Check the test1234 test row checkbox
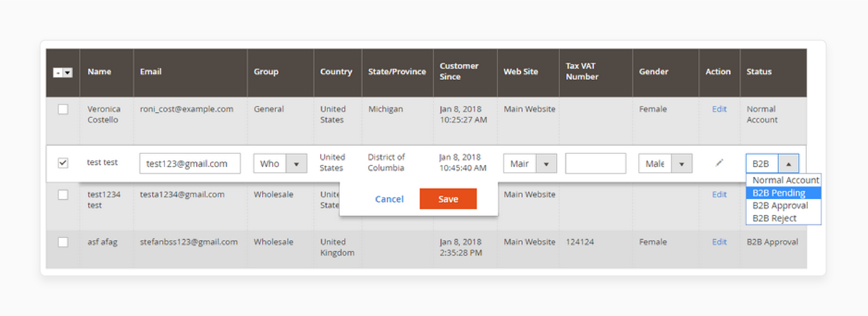This screenshot has height=316, width=868. 63,195
